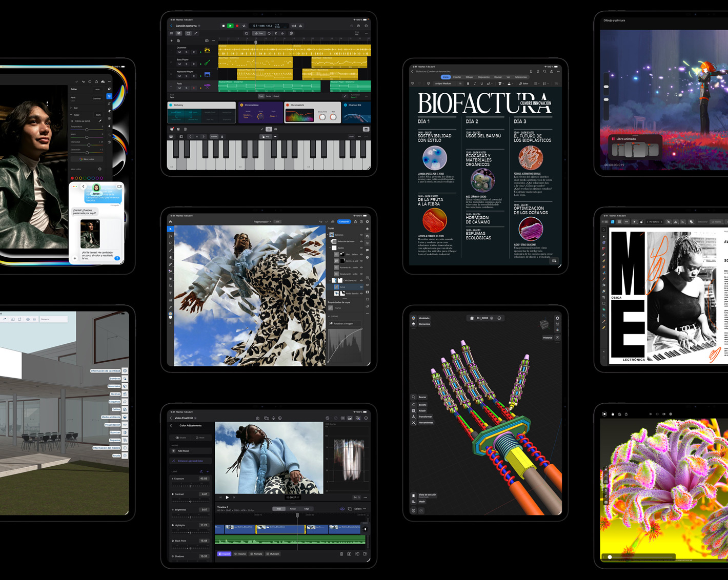
Task: Tap the Inspect icon below the Final Cut timeline
Action: pyautogui.click(x=224, y=554)
